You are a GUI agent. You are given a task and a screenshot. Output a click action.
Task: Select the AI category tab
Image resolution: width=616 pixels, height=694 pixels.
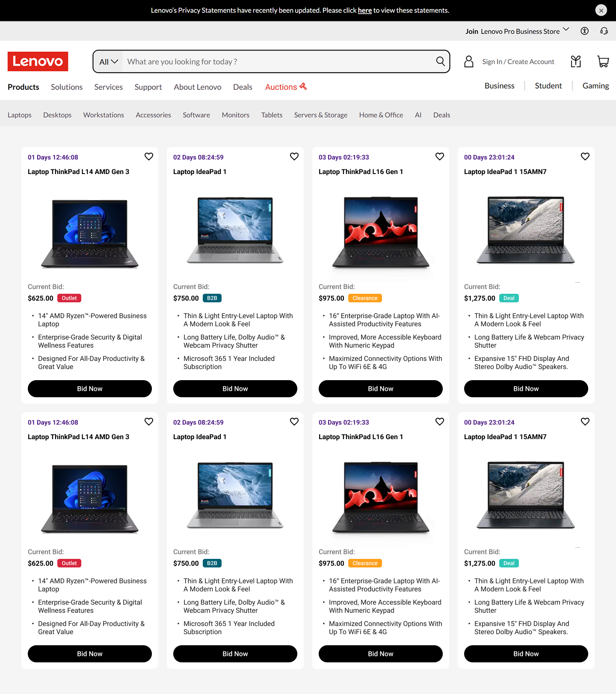pos(418,115)
